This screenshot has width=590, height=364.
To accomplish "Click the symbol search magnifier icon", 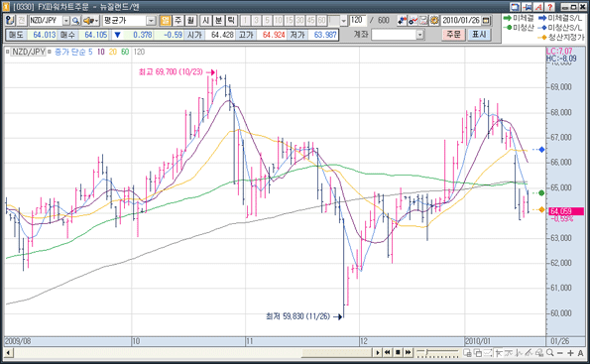I will [x=75, y=20].
